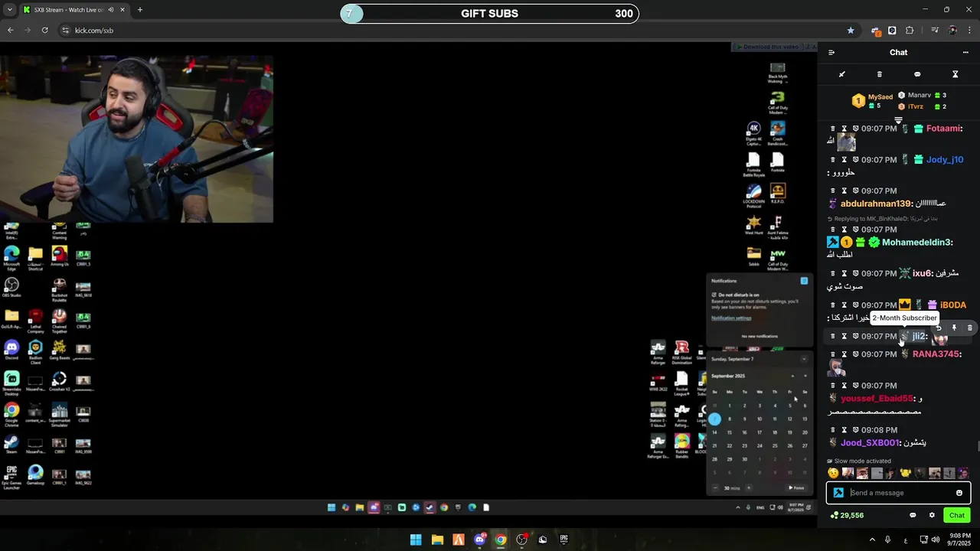Click the hourglass icon in chat toolbar

point(955,74)
